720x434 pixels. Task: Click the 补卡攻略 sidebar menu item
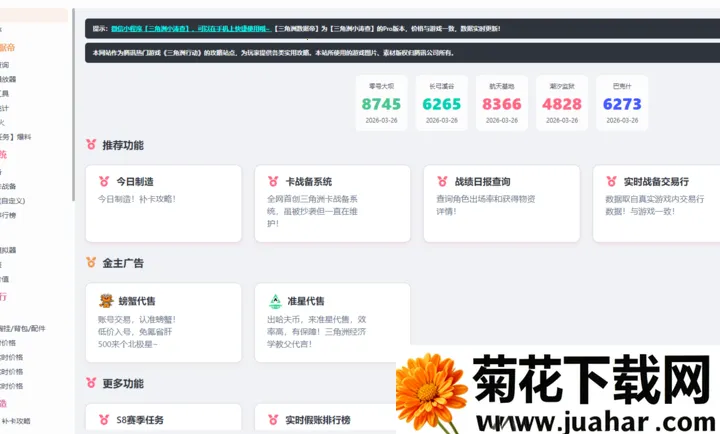[x=22, y=421]
